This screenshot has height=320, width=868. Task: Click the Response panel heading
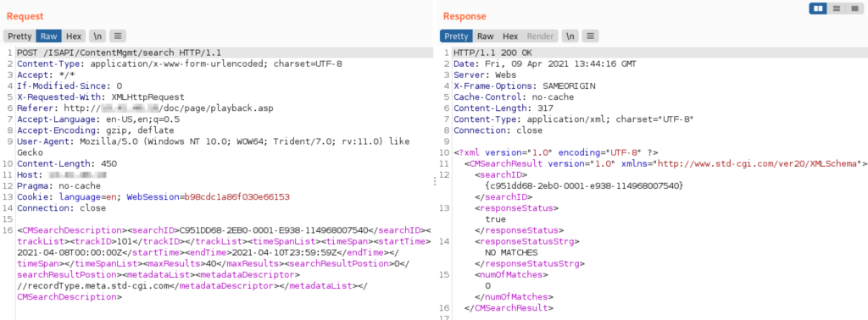click(x=465, y=17)
